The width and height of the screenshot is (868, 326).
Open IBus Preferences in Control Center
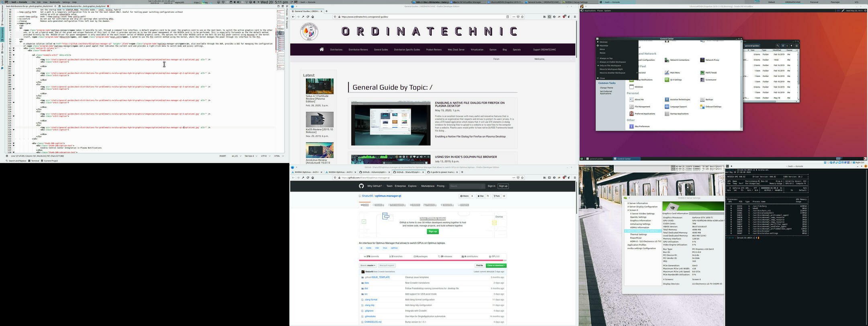click(640, 126)
